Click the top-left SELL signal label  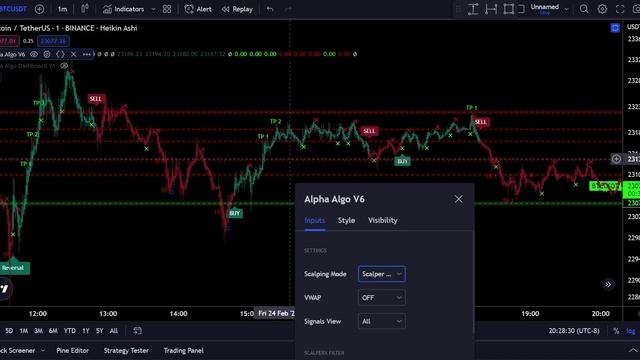coord(96,99)
